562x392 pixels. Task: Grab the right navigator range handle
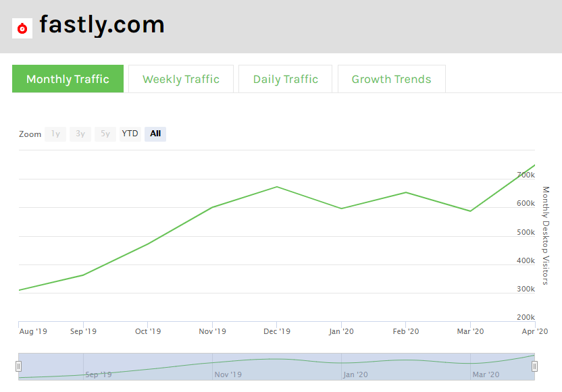[x=534, y=366]
